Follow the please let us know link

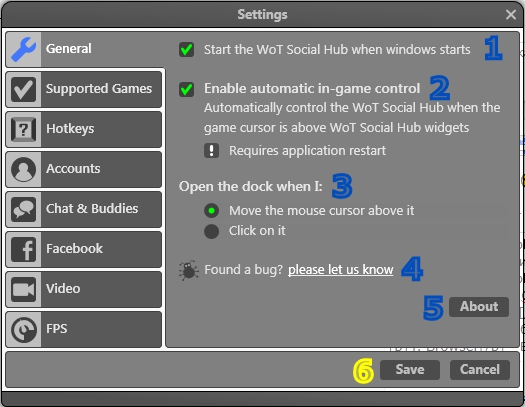(341, 270)
